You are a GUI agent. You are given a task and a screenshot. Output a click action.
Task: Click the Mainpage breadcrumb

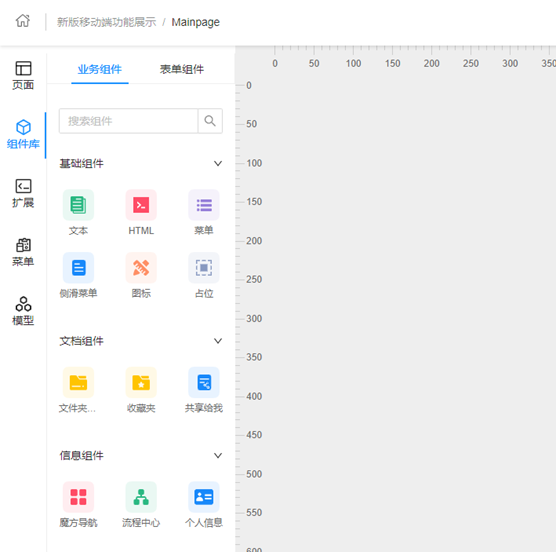coord(195,22)
